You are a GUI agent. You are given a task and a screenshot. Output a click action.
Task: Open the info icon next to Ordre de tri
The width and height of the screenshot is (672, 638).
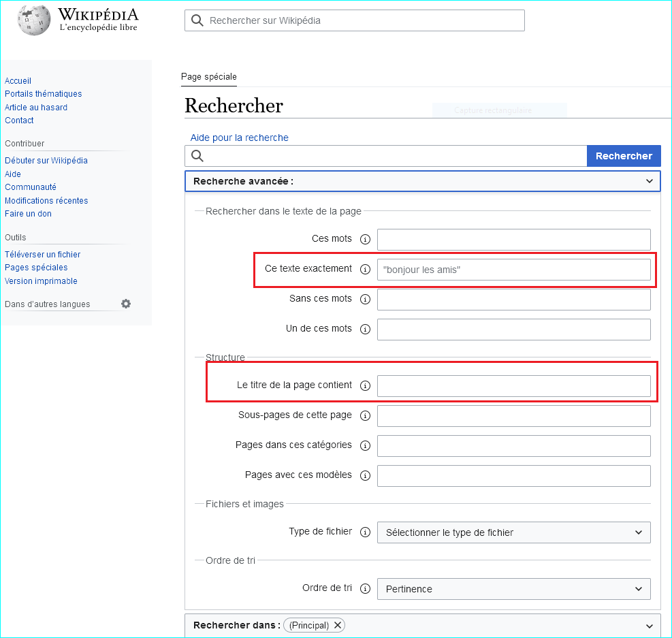click(x=365, y=589)
